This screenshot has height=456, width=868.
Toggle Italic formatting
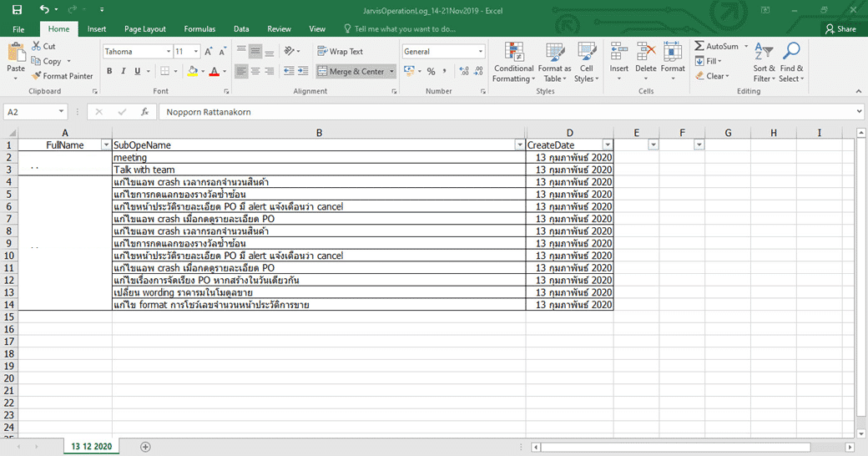point(124,72)
